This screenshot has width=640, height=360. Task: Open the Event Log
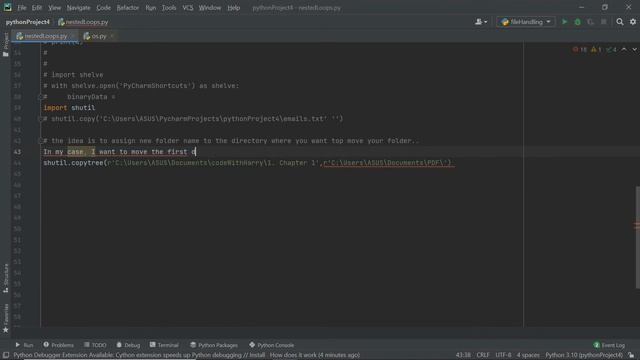[609, 345]
